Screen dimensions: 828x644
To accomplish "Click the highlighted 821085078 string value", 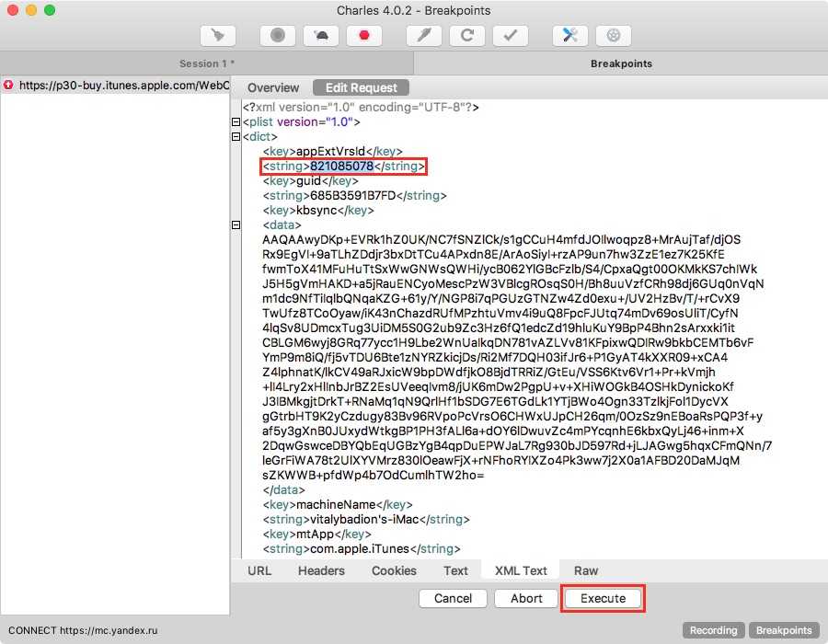I will tap(341, 167).
